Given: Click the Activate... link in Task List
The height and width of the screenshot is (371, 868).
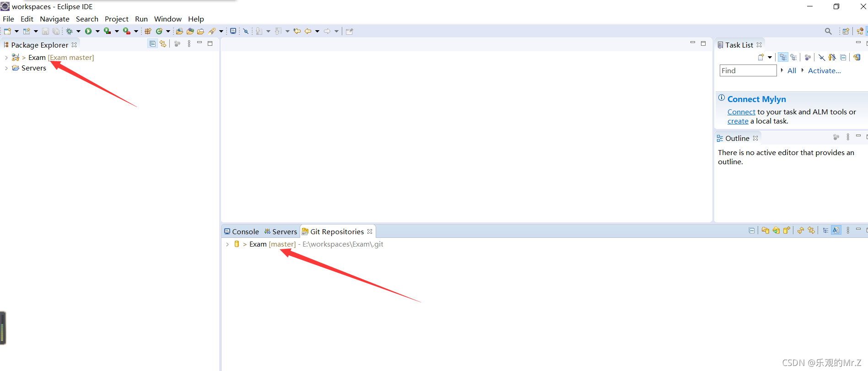Looking at the screenshot, I should click(825, 70).
